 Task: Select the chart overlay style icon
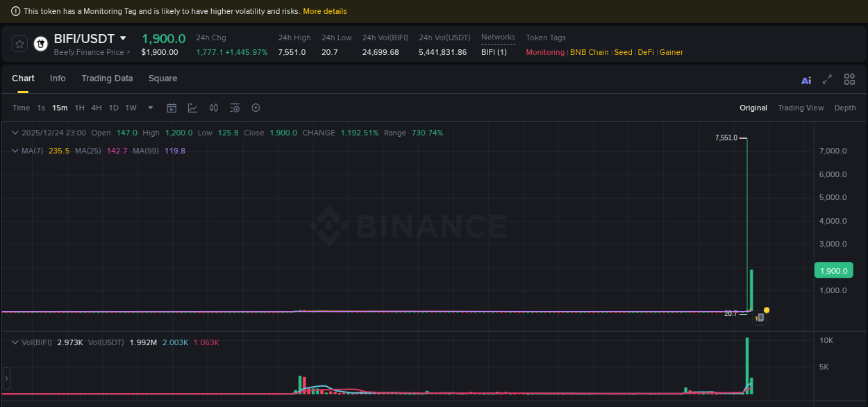coord(192,108)
